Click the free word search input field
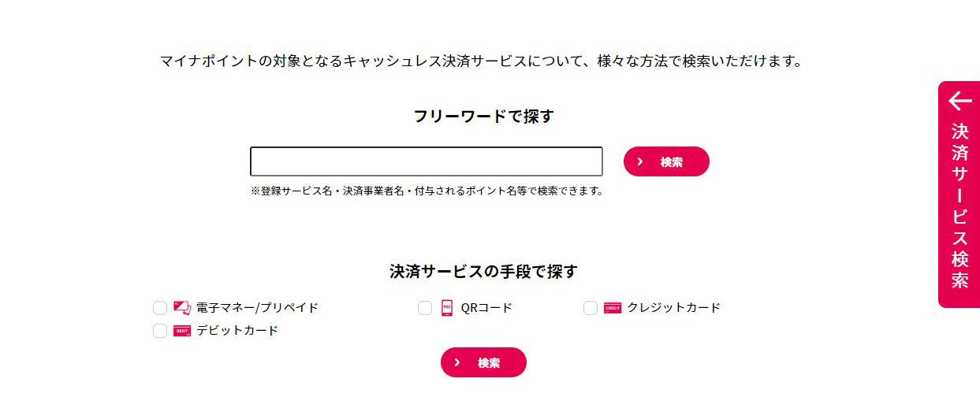The height and width of the screenshot is (408, 980). tap(426, 161)
